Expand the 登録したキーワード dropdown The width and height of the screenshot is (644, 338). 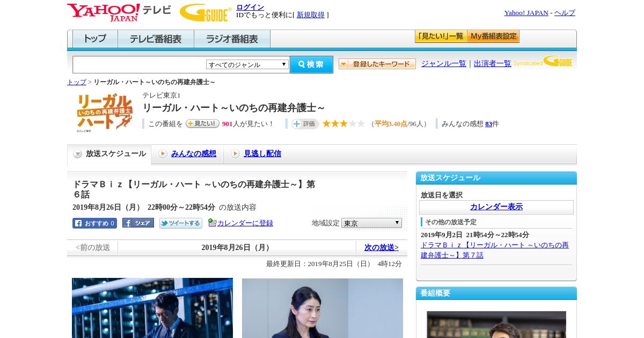377,64
